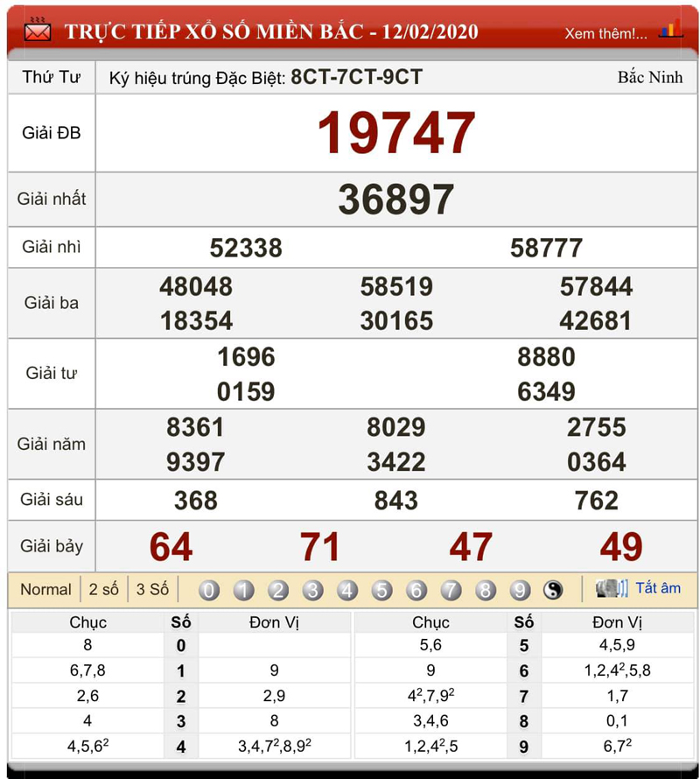This screenshot has height=779, width=700.
Task: Click the special prize number 19747
Action: 395,134
